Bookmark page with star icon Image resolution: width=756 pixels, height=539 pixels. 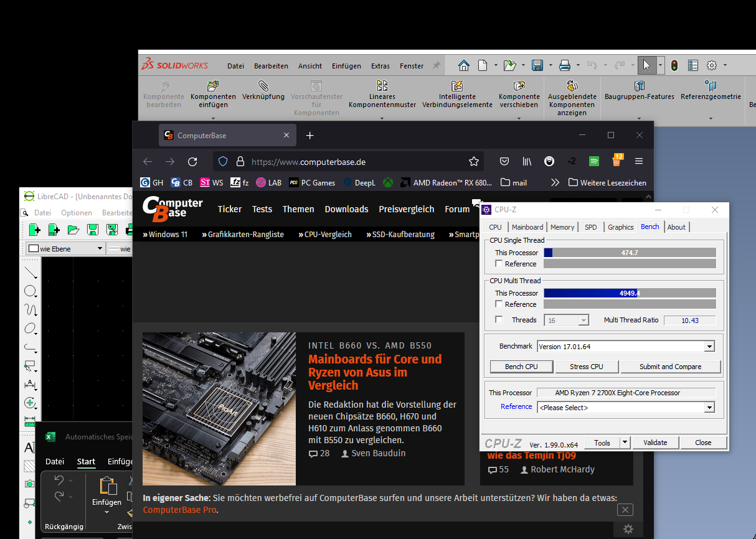(474, 162)
